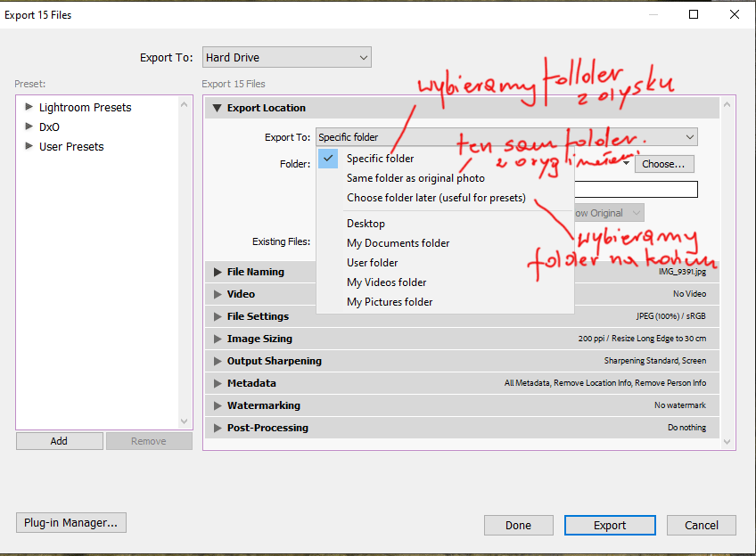
Task: Expand the User Presets folder
Action: (x=29, y=147)
